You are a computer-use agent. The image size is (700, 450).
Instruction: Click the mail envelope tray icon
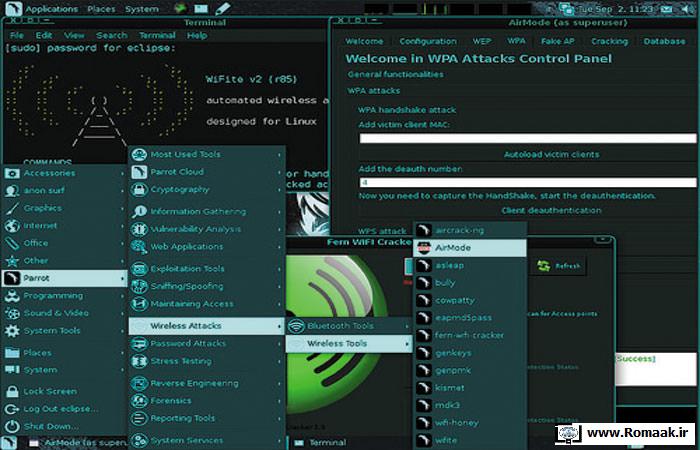coord(666,9)
